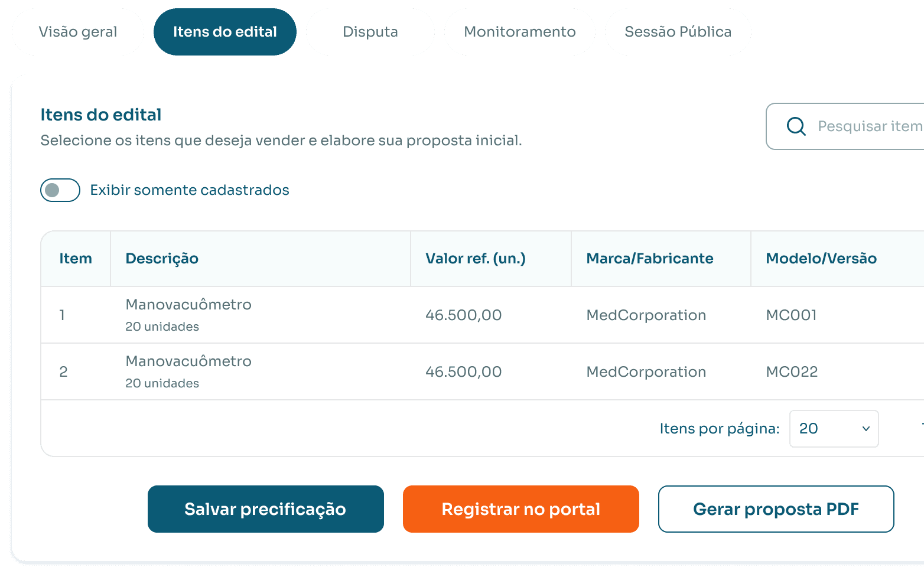Stay on the Itens do edital tab
The image size is (924, 574).
[225, 32]
